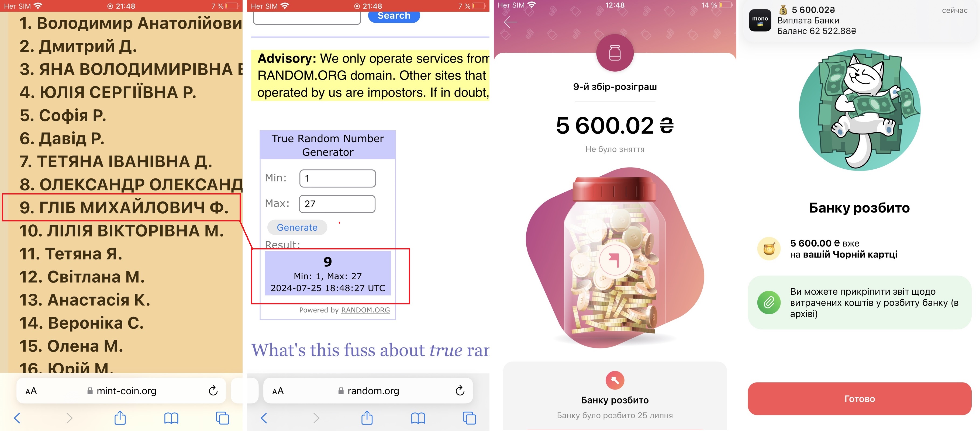The image size is (980, 431).
Task: Open AA reader menu on mint-coin.org
Action: point(31,391)
